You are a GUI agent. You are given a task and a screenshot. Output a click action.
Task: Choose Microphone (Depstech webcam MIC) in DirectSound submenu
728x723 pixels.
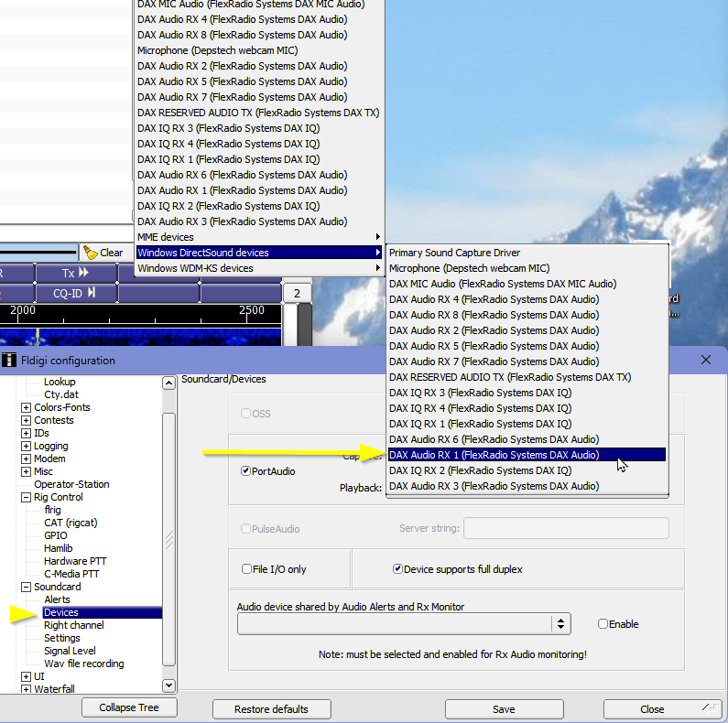pos(527,268)
